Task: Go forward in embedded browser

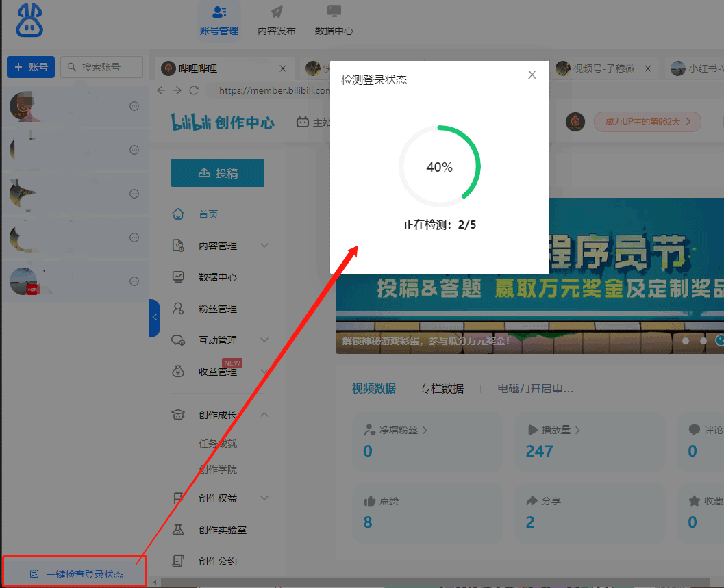Action: [177, 90]
